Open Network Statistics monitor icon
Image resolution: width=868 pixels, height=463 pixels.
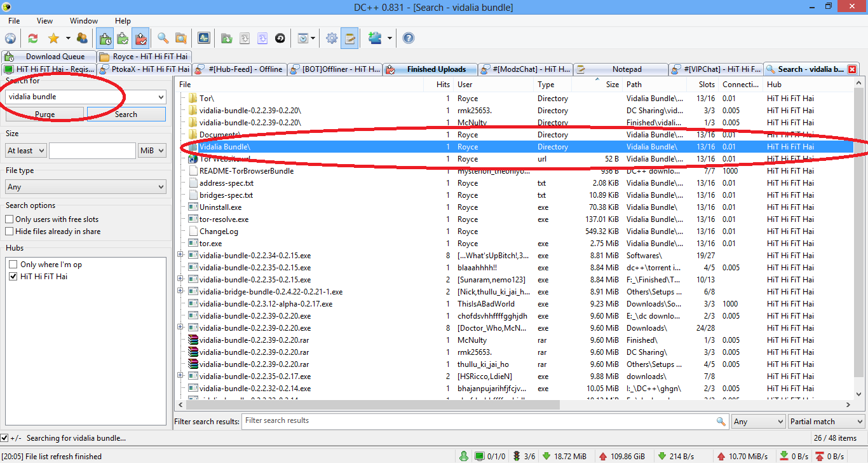(x=203, y=38)
